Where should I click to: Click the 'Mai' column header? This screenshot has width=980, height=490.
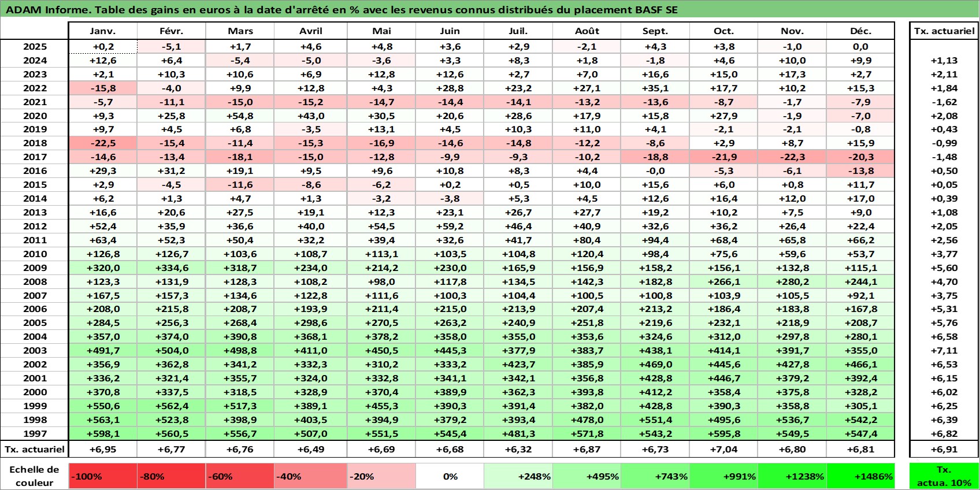[381, 31]
